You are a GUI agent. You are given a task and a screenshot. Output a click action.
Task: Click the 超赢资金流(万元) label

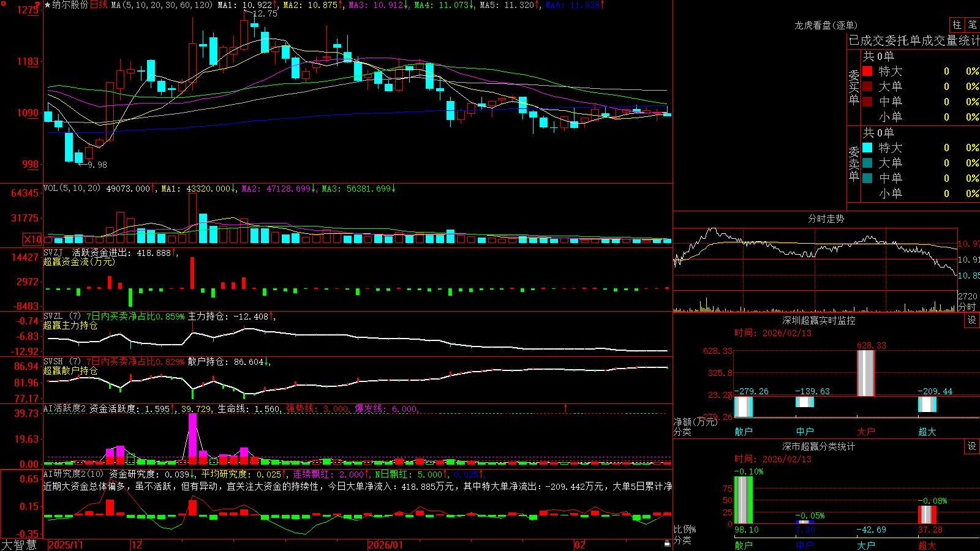[79, 261]
